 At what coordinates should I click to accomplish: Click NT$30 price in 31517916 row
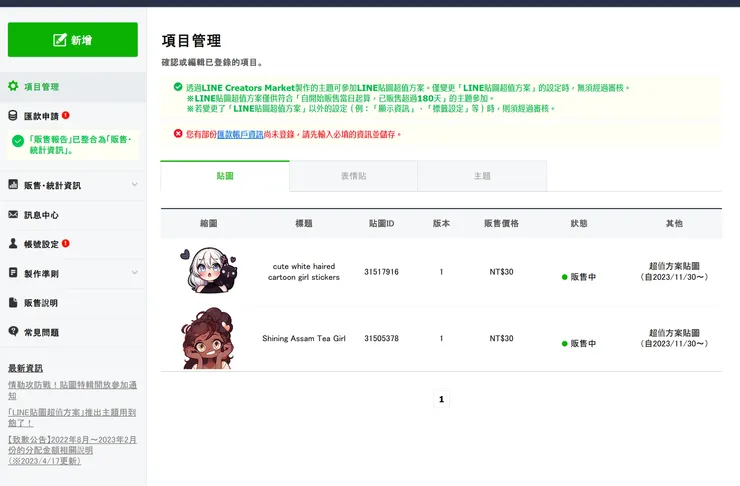coord(501,272)
